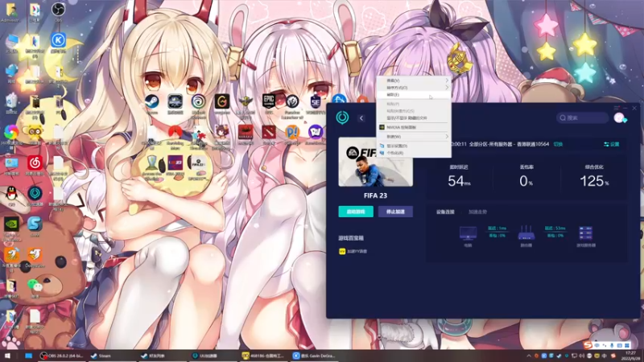
Task: Click the Windows Start button
Action: pos(7,356)
